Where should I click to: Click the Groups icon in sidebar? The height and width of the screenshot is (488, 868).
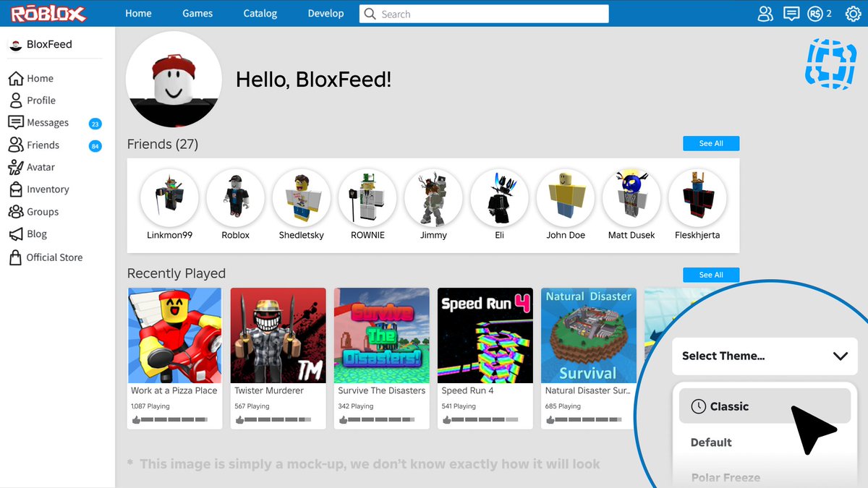pos(16,212)
